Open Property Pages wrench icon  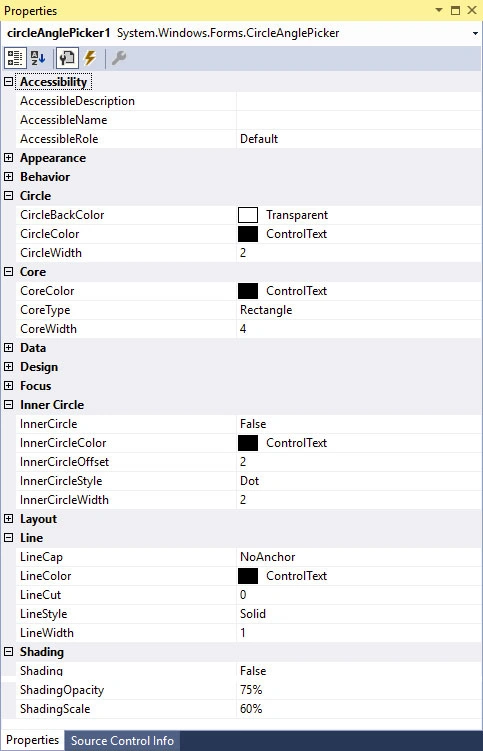click(x=118, y=58)
